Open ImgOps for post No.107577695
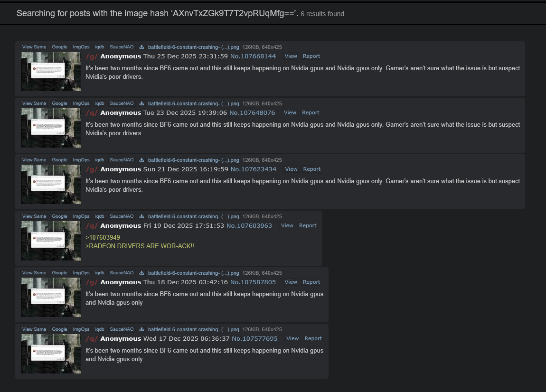 click(81, 329)
